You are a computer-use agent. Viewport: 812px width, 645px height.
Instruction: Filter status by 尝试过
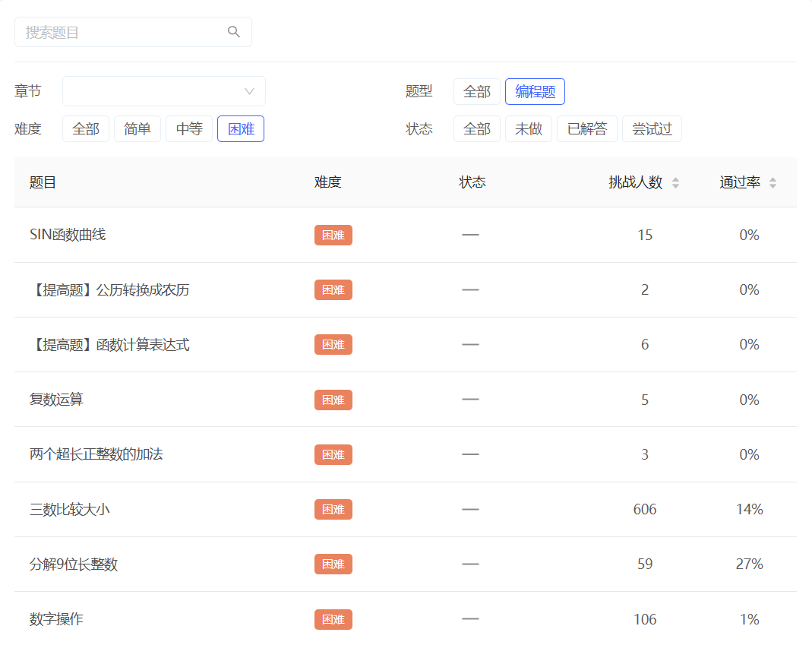click(x=652, y=129)
